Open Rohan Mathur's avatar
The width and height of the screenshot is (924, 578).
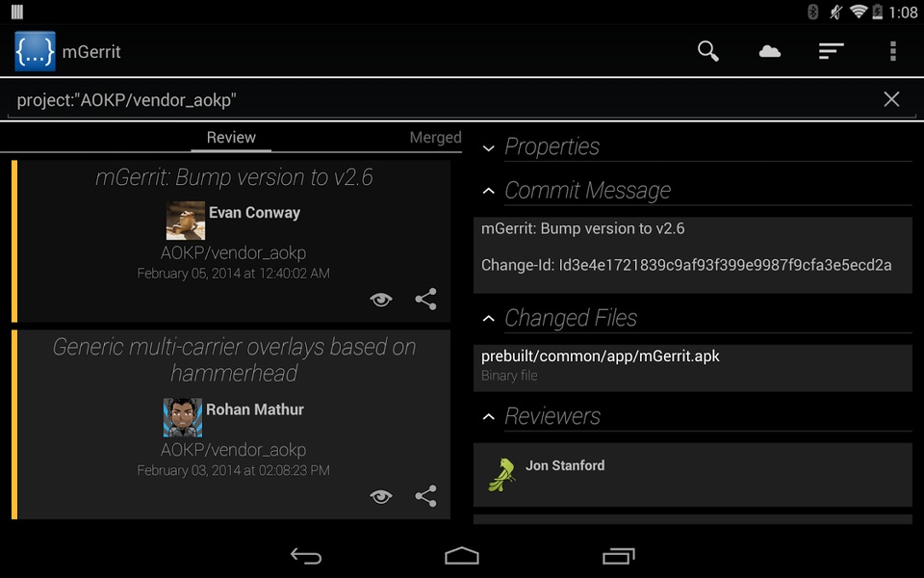tap(183, 417)
